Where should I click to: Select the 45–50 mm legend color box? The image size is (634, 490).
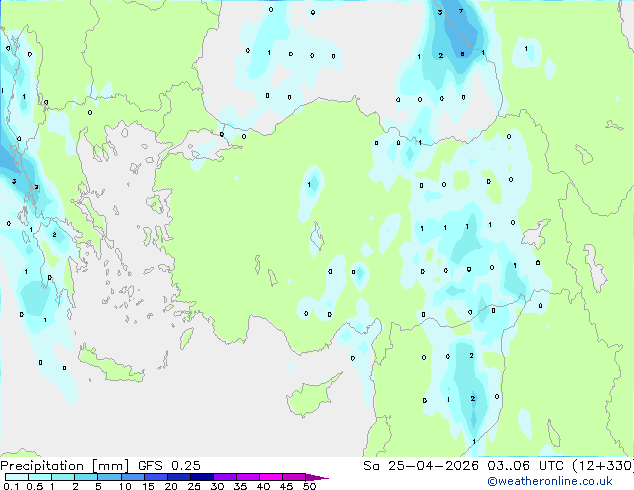point(294,477)
